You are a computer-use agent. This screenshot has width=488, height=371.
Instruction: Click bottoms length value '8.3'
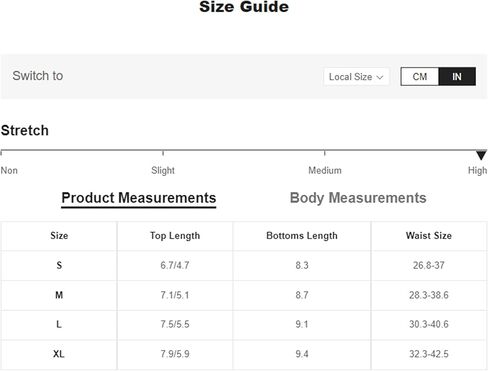302,265
